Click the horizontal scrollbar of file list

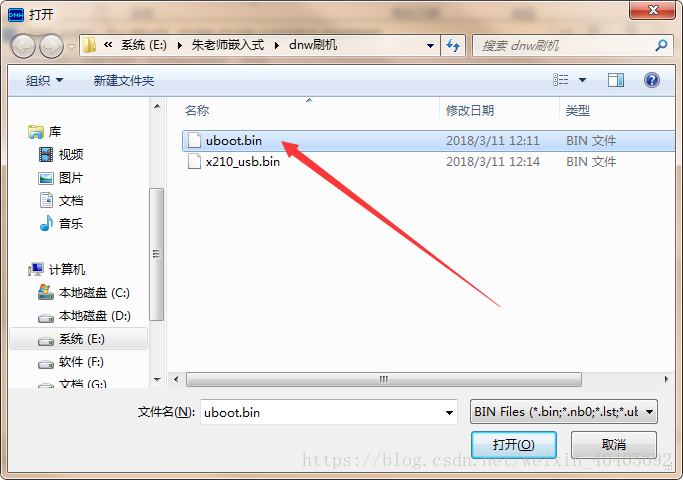click(384, 379)
